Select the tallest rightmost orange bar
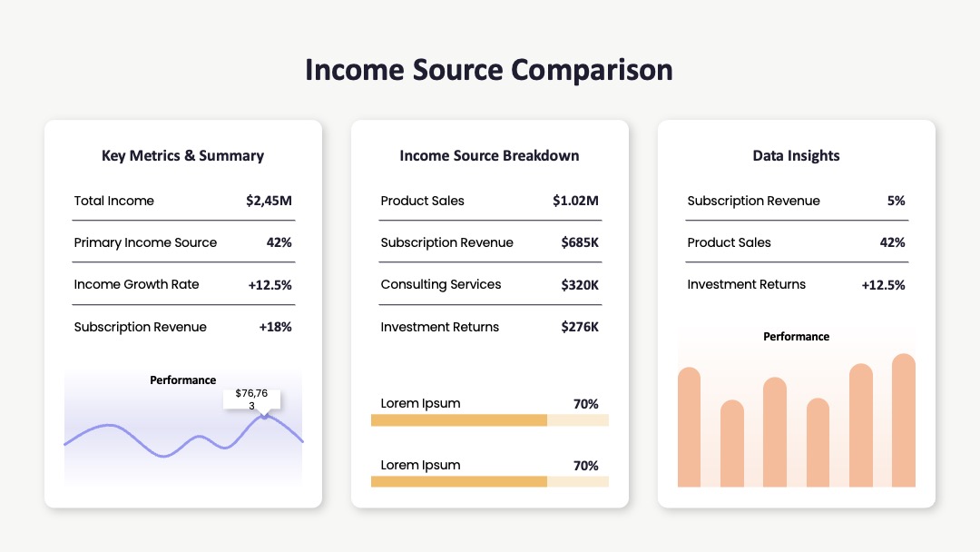Screen dimensions: 980x552 coord(904,420)
